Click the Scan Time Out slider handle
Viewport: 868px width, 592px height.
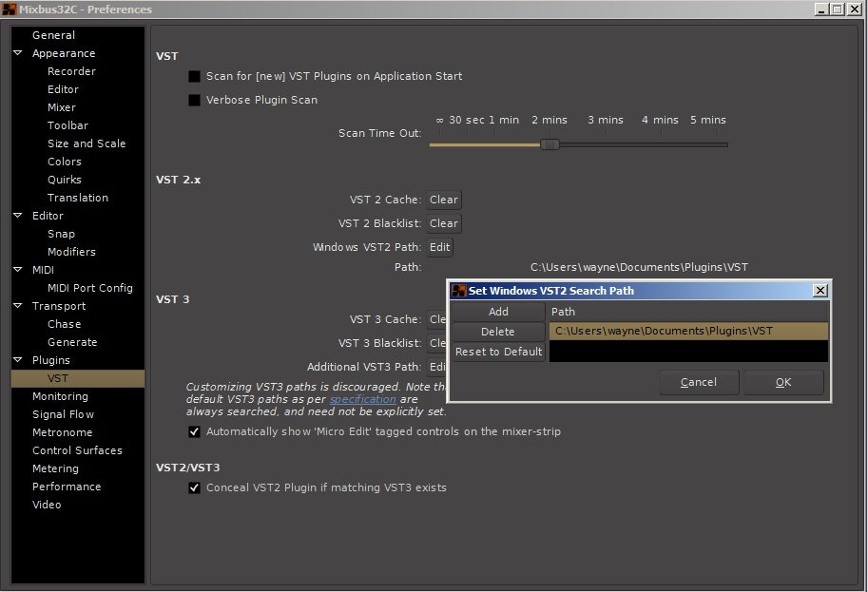[x=550, y=145]
